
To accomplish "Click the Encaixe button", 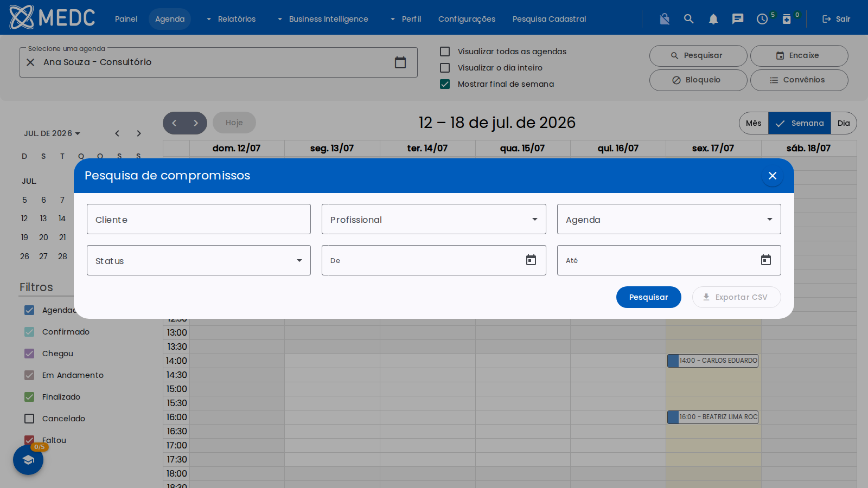I will point(799,56).
